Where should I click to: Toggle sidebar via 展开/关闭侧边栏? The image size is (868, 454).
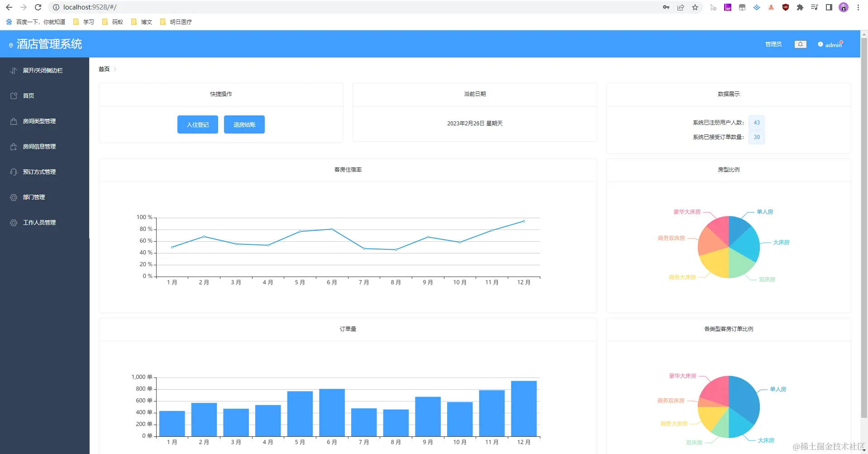click(44, 70)
